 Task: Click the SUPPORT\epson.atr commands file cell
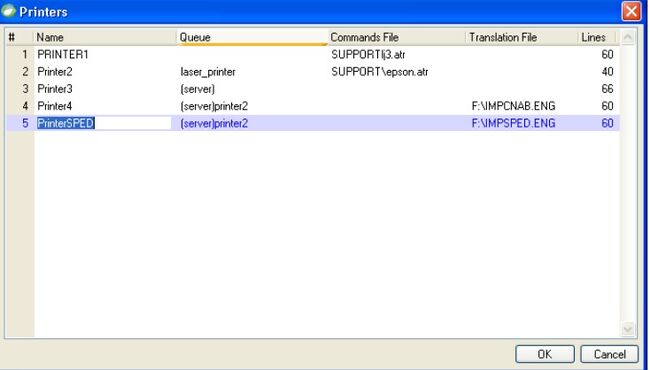point(379,72)
